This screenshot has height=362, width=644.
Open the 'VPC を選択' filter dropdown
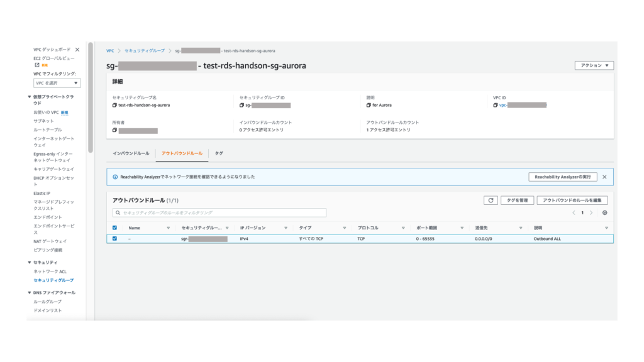click(x=57, y=83)
